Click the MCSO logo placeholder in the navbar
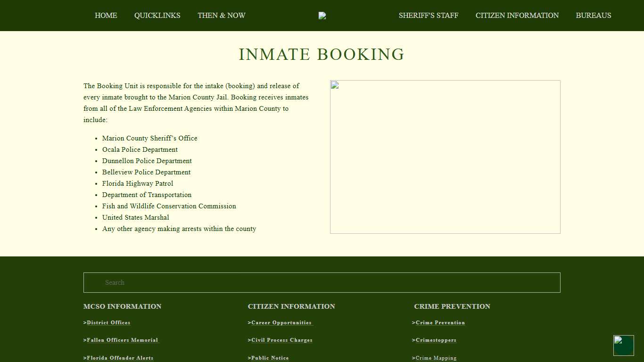The image size is (644, 362). click(322, 16)
